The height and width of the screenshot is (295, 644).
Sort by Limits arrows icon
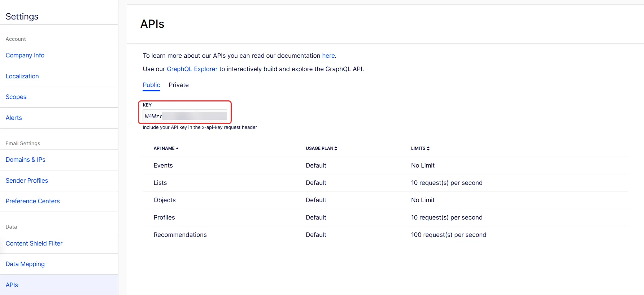pos(428,148)
